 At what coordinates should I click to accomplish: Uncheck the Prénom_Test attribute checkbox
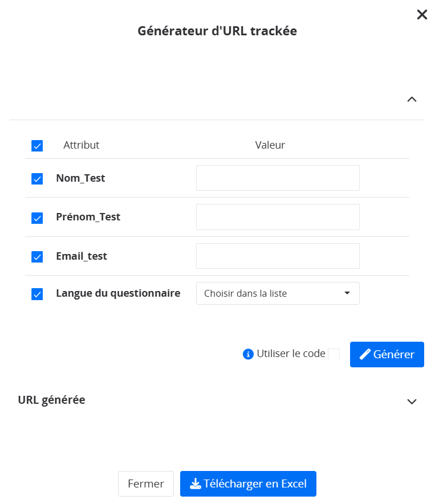point(37,218)
